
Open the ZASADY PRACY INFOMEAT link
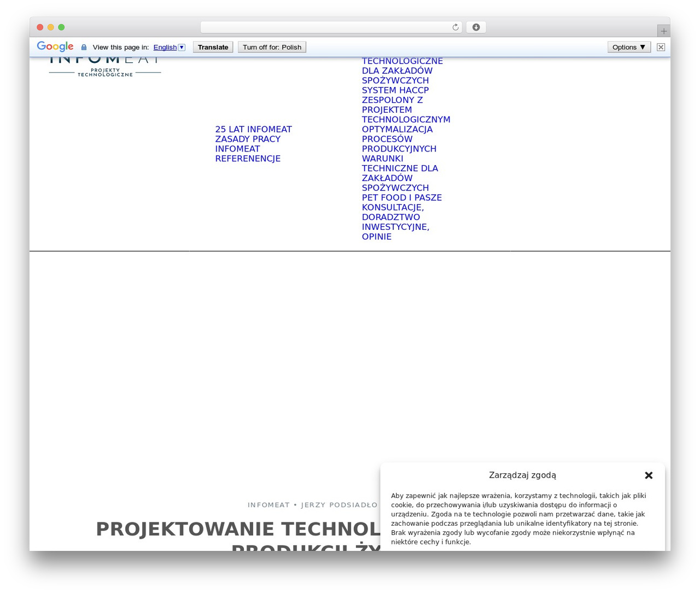[x=248, y=144]
